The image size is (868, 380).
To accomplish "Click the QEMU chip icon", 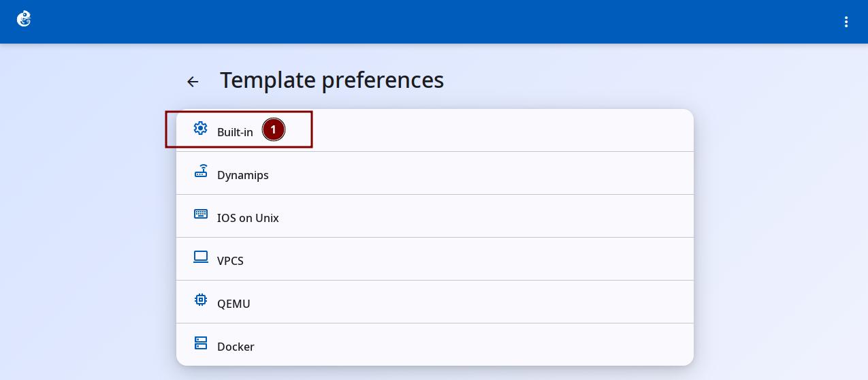I will coord(200,300).
